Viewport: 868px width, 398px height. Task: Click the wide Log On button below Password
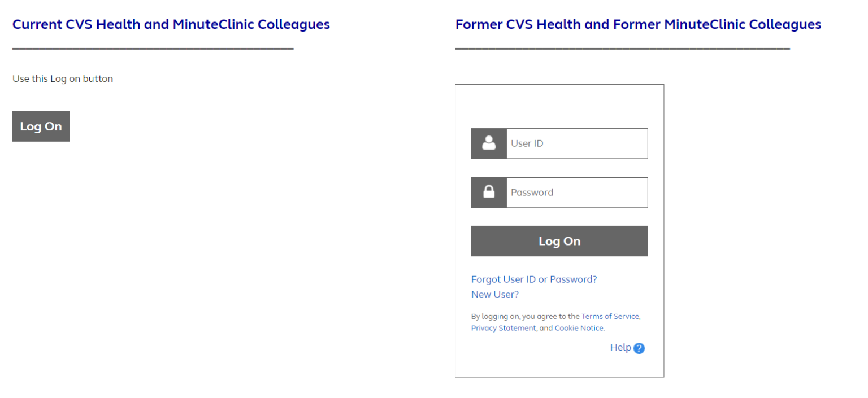tap(559, 241)
